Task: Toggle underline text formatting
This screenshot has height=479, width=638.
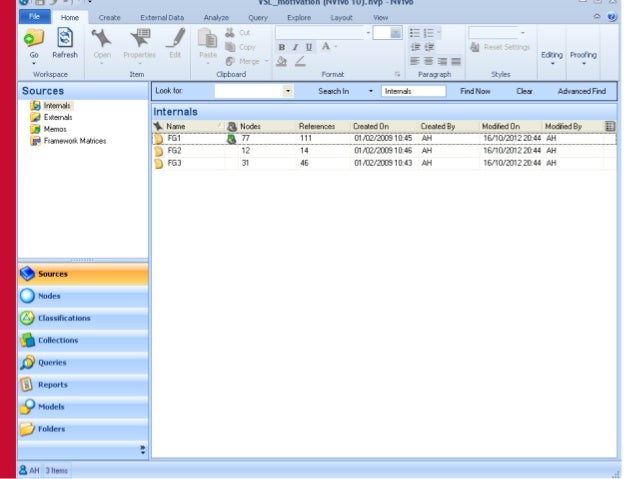Action: (308, 47)
